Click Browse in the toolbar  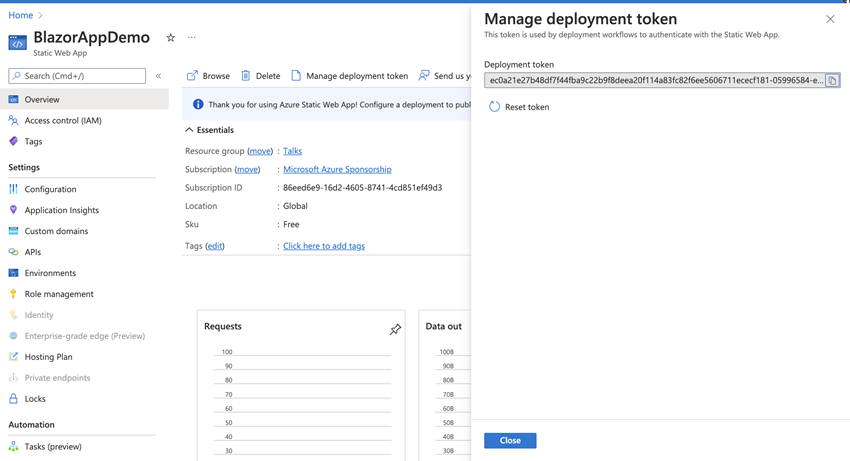click(208, 76)
